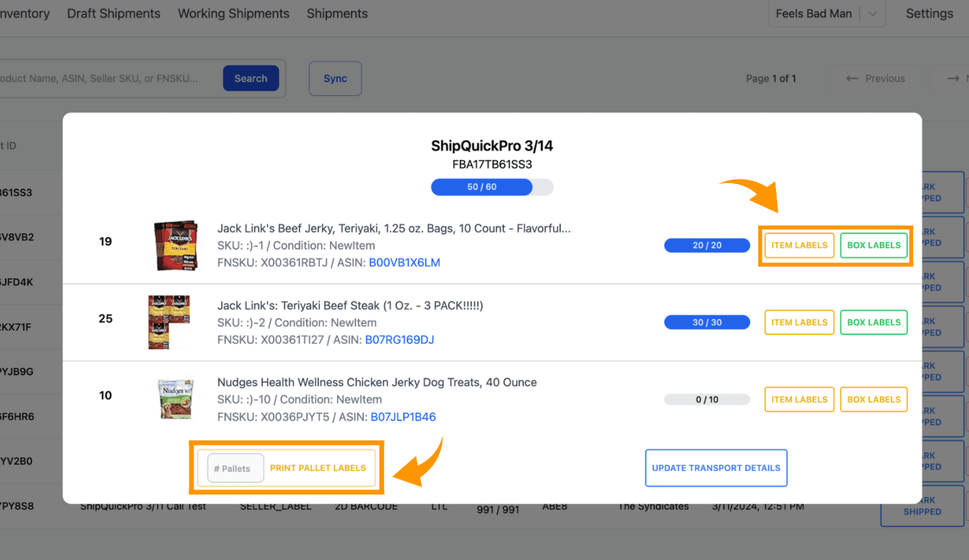Image resolution: width=969 pixels, height=560 pixels.
Task: Expand the Feels Bad Man account dropdown
Action: click(x=872, y=14)
